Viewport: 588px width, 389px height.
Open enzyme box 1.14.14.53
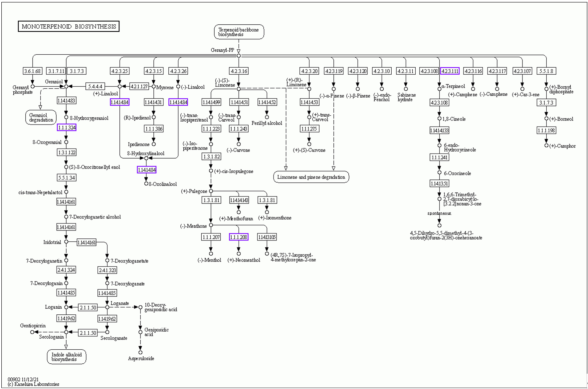click(x=309, y=102)
